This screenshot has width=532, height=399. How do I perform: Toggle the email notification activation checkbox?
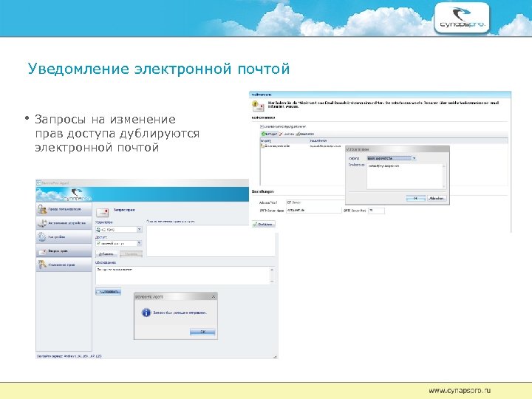[262, 126]
